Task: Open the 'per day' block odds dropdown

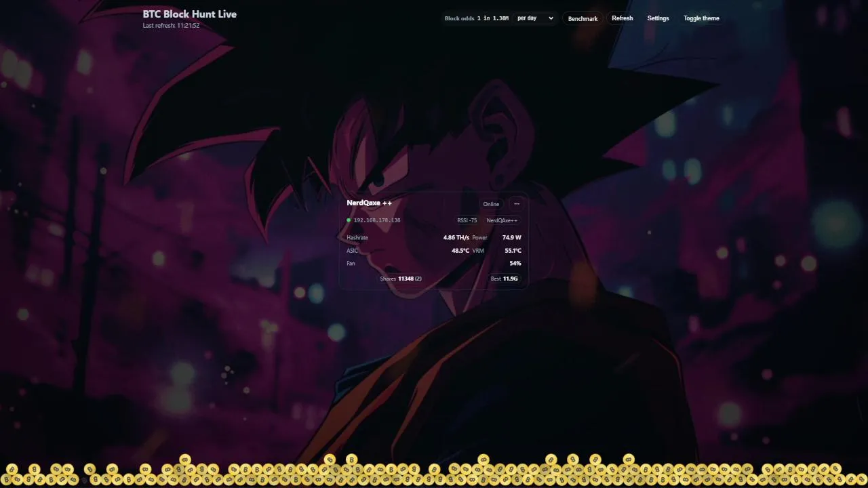Action: [x=535, y=18]
